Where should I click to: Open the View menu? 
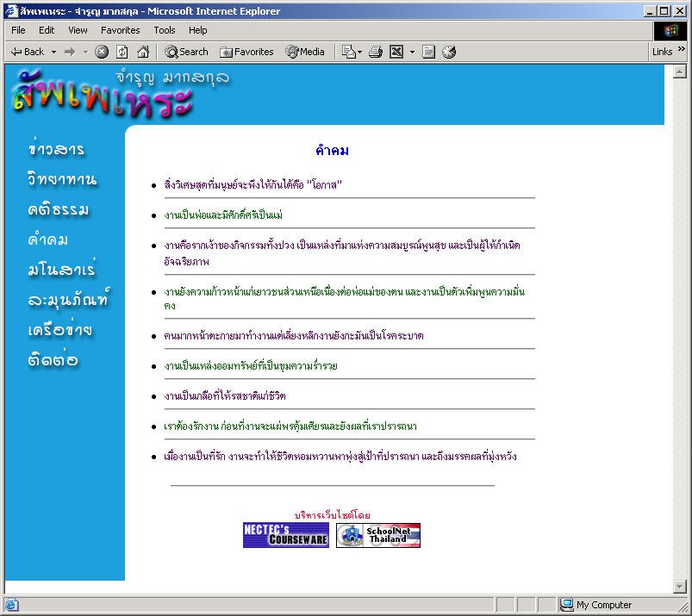point(78,30)
